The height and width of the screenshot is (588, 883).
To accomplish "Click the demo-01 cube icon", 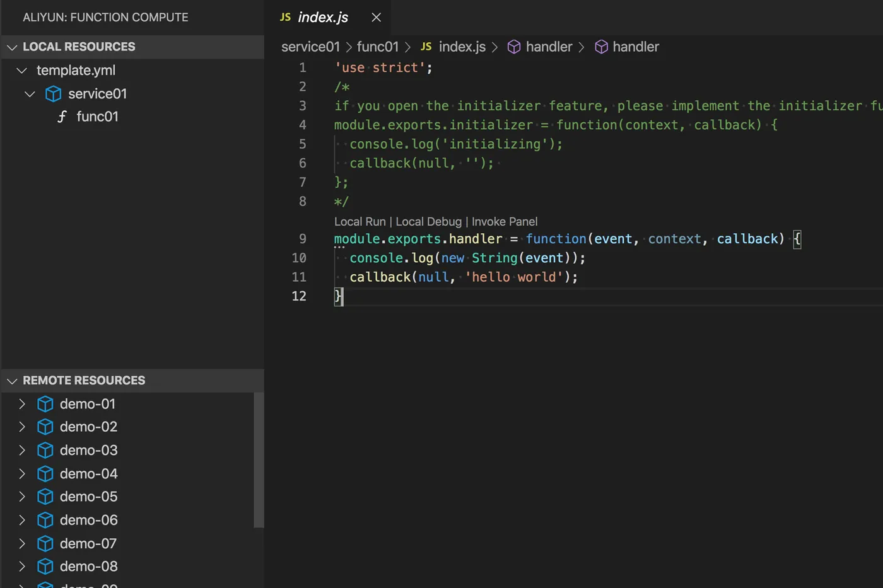I will pos(45,404).
